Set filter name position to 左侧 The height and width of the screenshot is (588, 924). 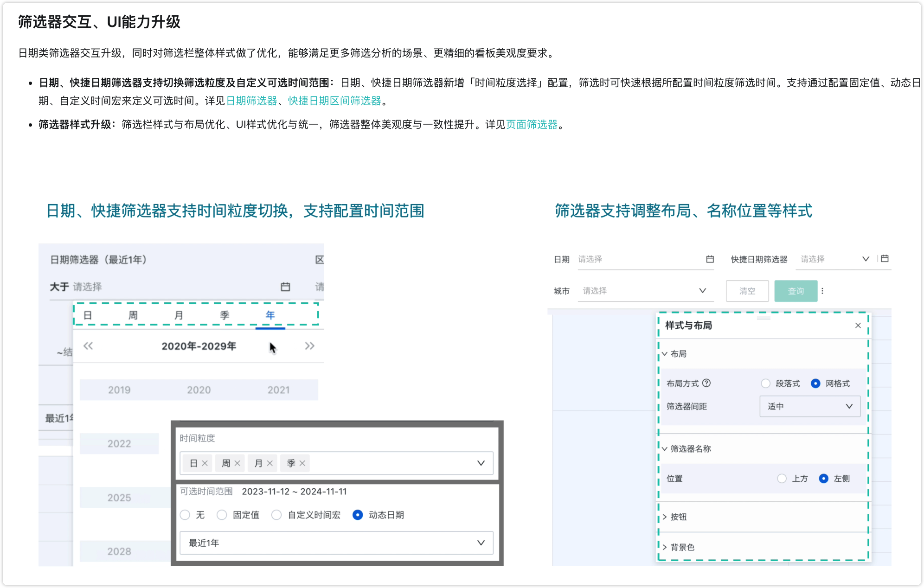[824, 478]
